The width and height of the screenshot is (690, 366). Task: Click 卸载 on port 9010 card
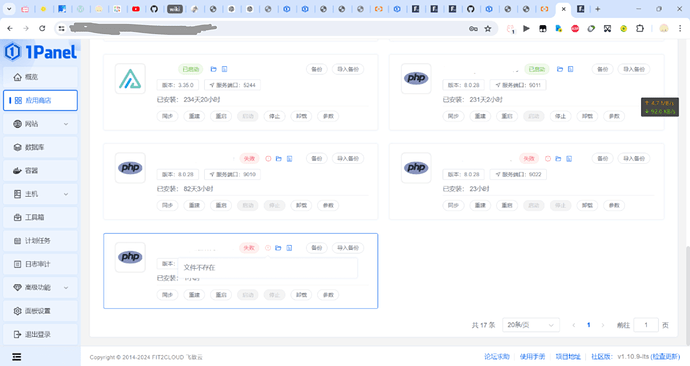[301, 205]
